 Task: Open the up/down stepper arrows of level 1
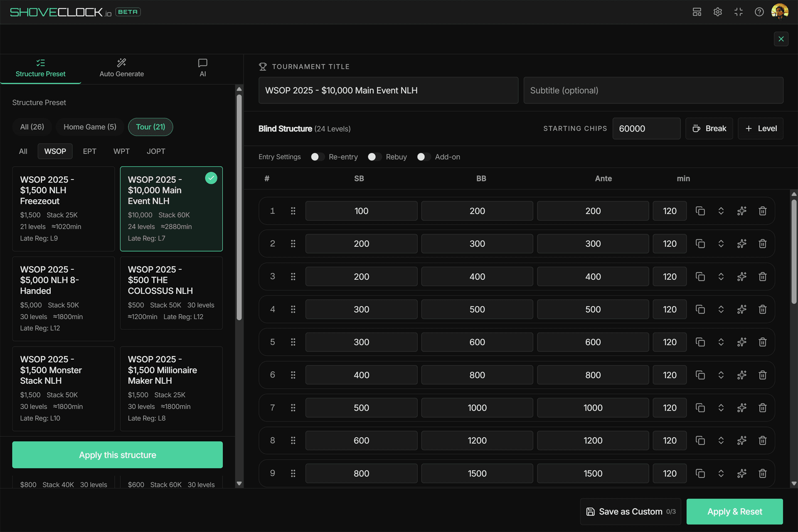pyautogui.click(x=721, y=211)
